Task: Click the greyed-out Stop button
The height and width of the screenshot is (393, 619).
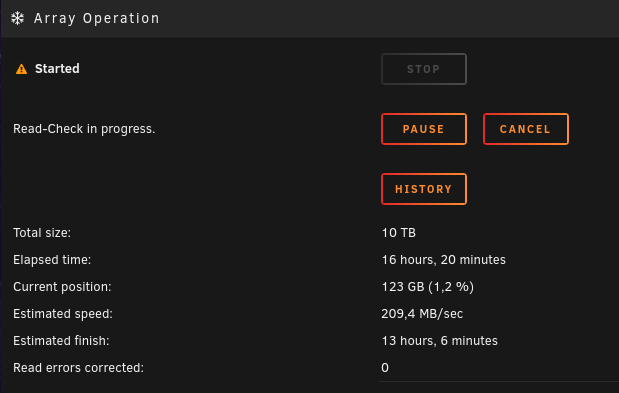Action: (424, 69)
